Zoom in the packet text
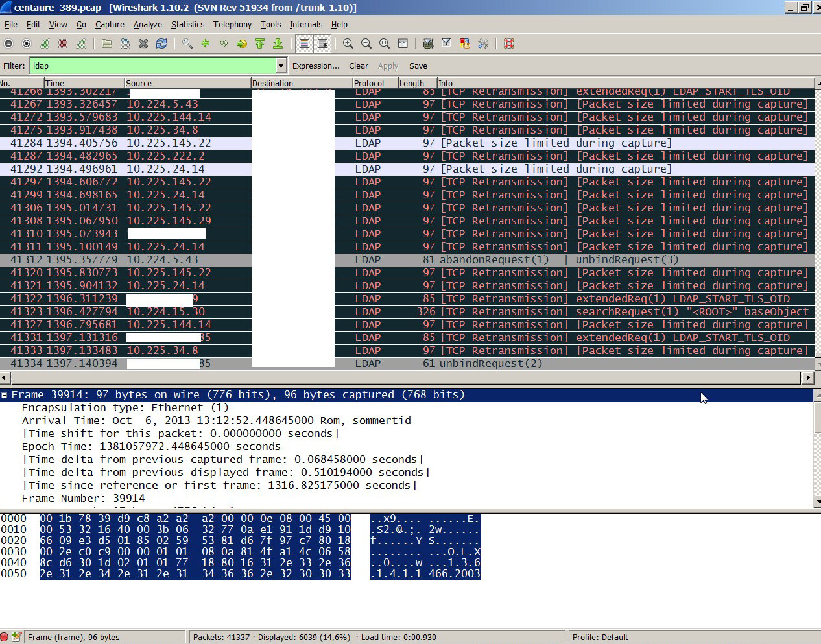Image resolution: width=821 pixels, height=644 pixels. [x=348, y=43]
